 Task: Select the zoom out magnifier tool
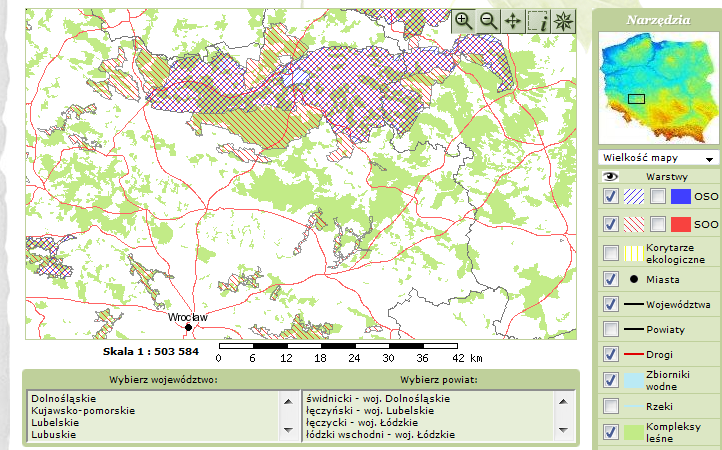point(488,21)
